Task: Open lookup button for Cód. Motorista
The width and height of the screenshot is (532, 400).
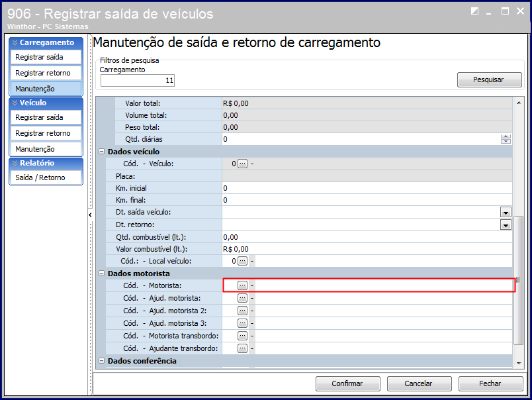Action: [x=242, y=285]
